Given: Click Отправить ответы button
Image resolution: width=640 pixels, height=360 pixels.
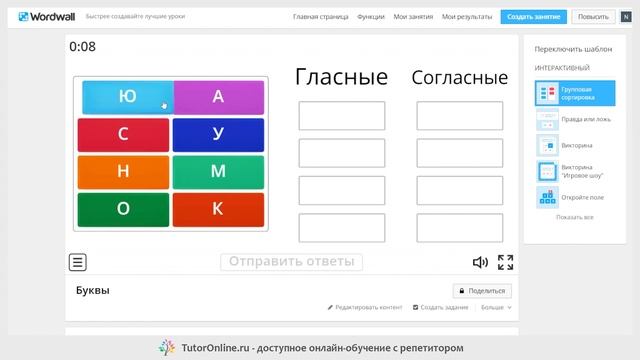Looking at the screenshot, I should [291, 262].
